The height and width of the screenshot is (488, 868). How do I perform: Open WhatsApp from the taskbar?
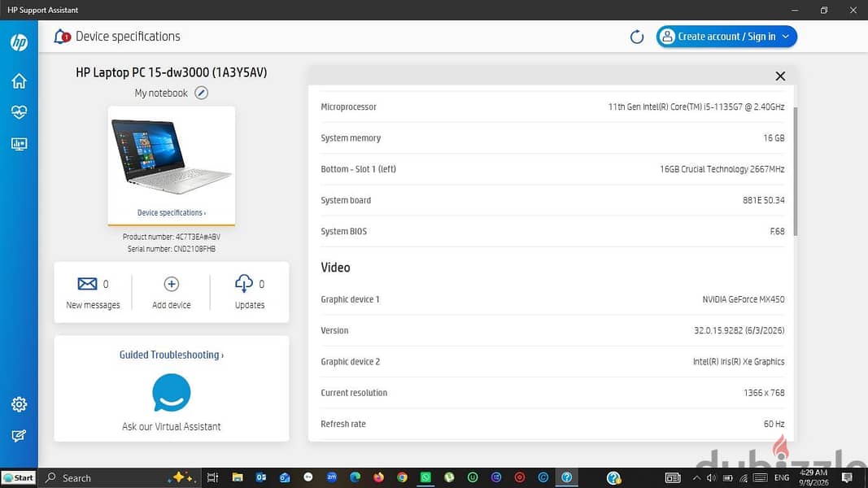click(x=425, y=477)
